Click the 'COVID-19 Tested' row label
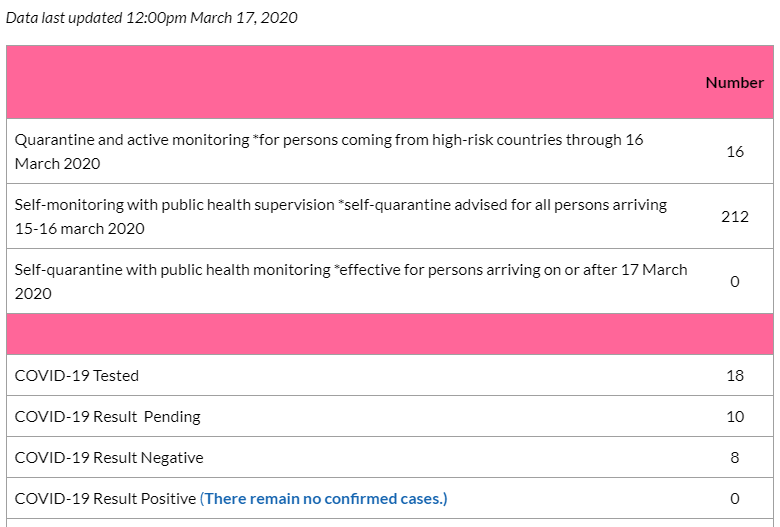Viewport: 780px width, 527px height. 77,376
